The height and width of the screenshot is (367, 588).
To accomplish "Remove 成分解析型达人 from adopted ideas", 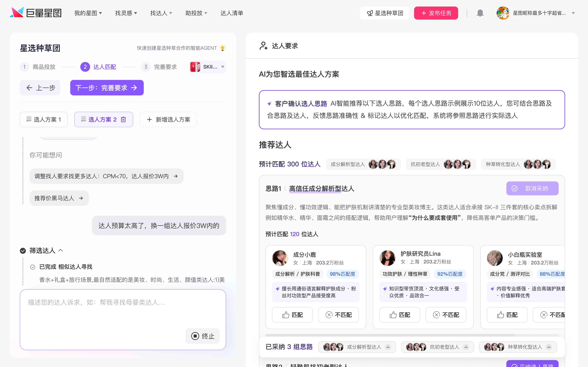I will click(388, 347).
